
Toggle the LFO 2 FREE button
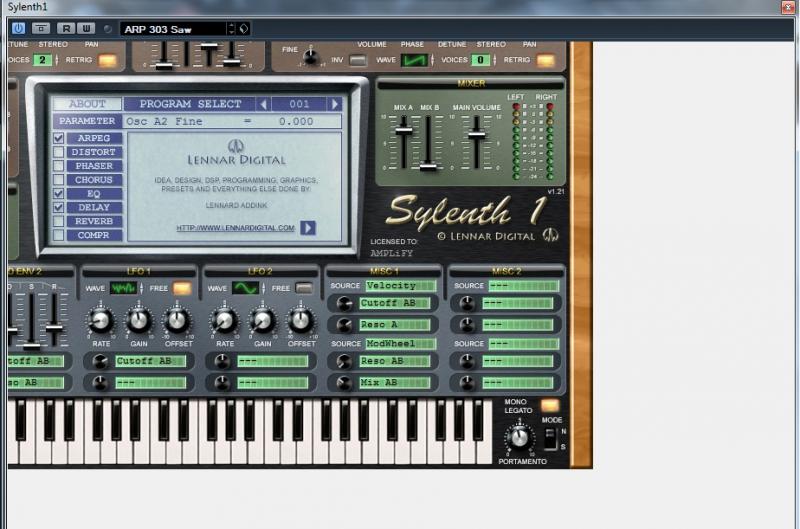point(304,289)
